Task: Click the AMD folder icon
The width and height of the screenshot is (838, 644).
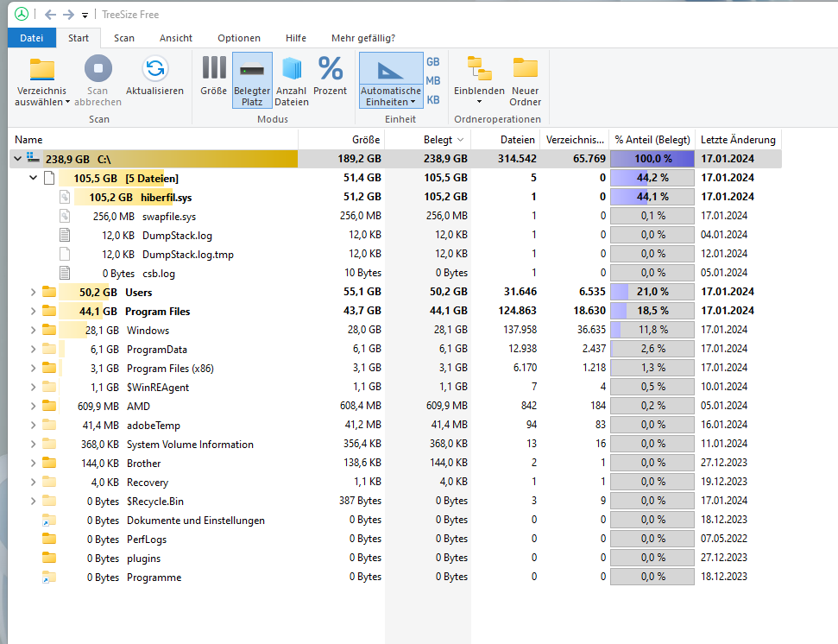Action: click(x=49, y=405)
